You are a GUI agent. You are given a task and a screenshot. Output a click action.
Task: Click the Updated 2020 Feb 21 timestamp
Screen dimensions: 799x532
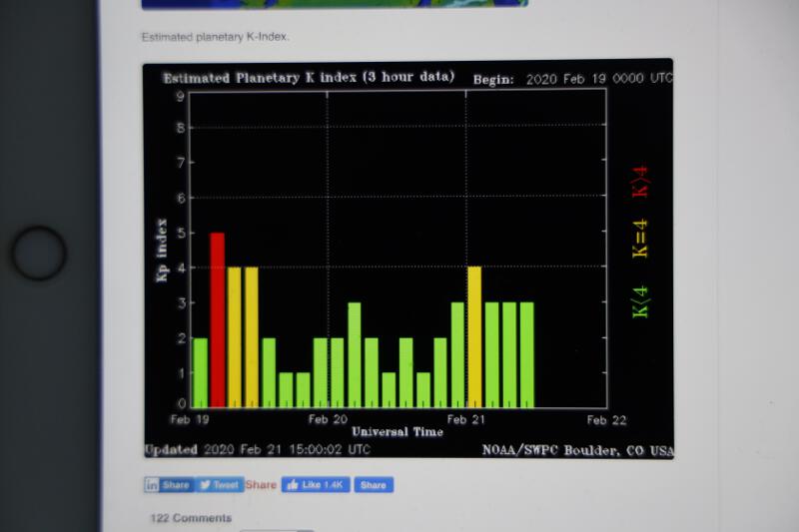coord(258,450)
